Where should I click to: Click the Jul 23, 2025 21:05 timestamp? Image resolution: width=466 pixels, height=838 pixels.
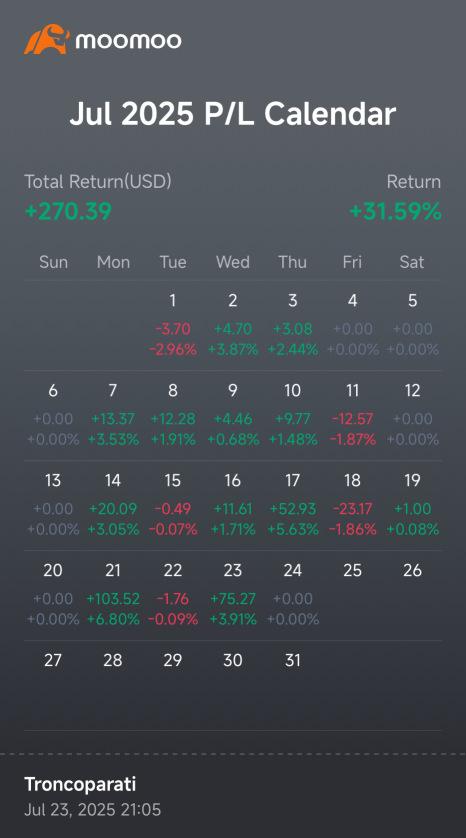(x=92, y=810)
